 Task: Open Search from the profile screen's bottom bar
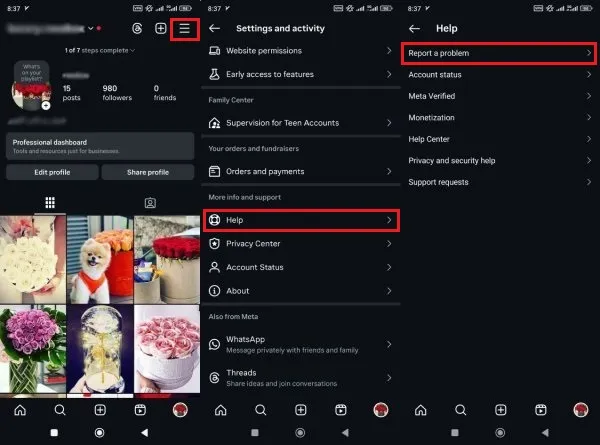pyautogui.click(x=60, y=410)
